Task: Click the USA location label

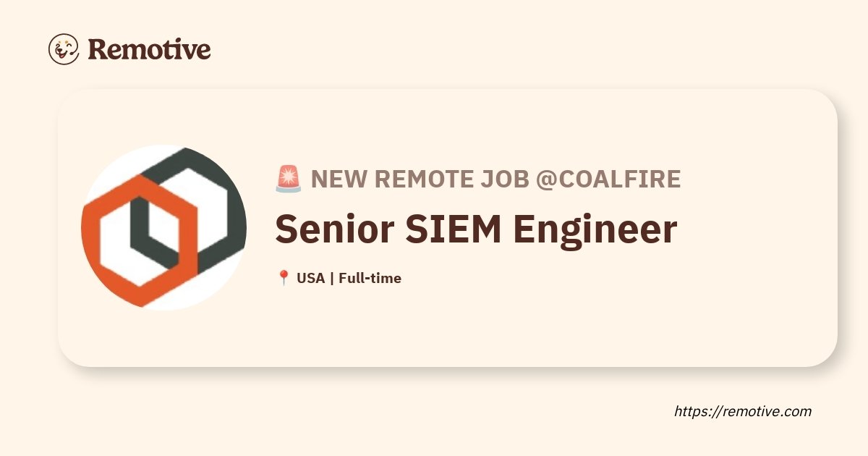Action: (x=310, y=278)
